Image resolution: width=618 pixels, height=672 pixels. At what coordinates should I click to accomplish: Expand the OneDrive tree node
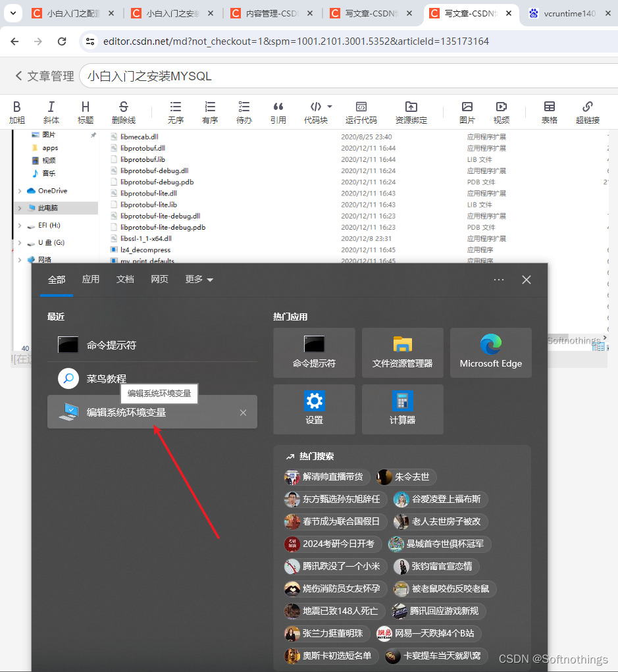click(x=20, y=191)
